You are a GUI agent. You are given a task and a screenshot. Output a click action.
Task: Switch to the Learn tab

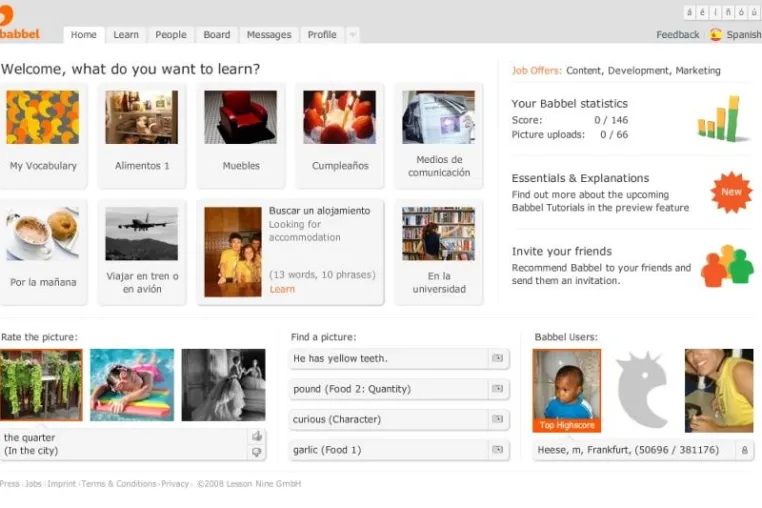tap(126, 35)
